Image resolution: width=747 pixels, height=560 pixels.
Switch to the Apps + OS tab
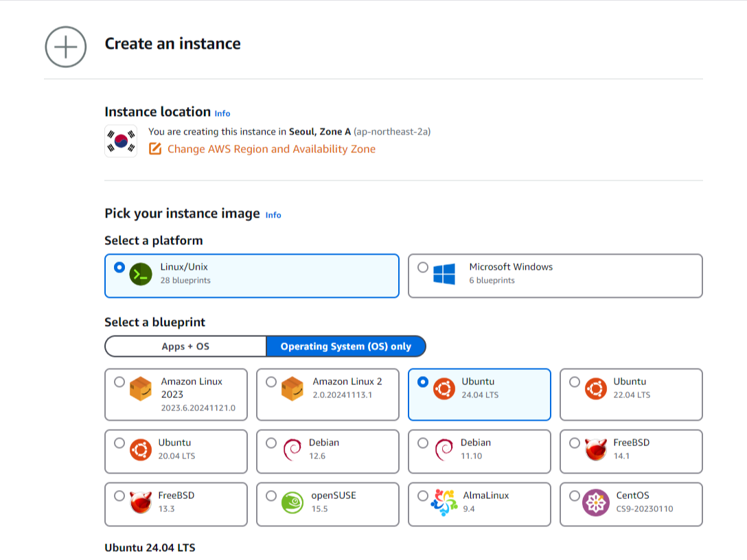click(x=185, y=346)
